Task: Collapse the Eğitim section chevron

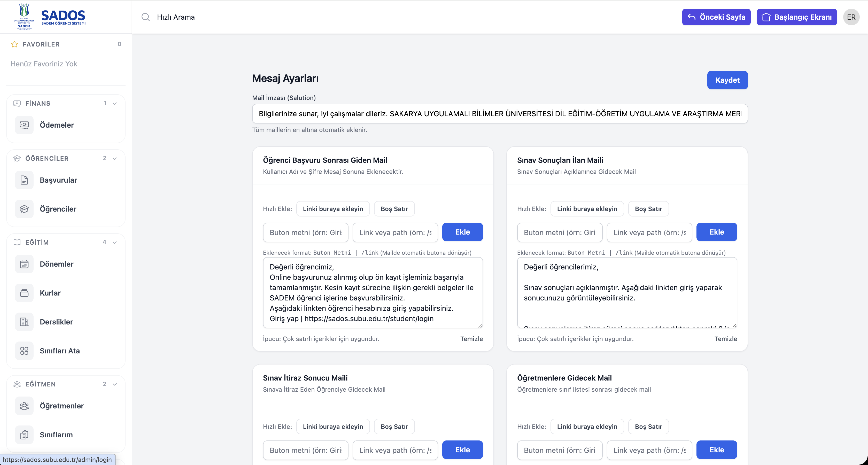Action: pos(114,242)
